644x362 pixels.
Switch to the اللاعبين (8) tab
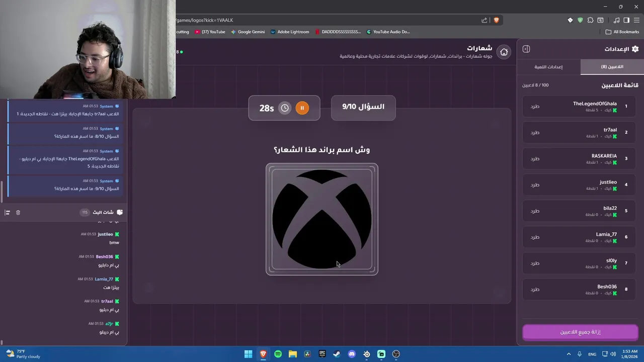click(612, 67)
